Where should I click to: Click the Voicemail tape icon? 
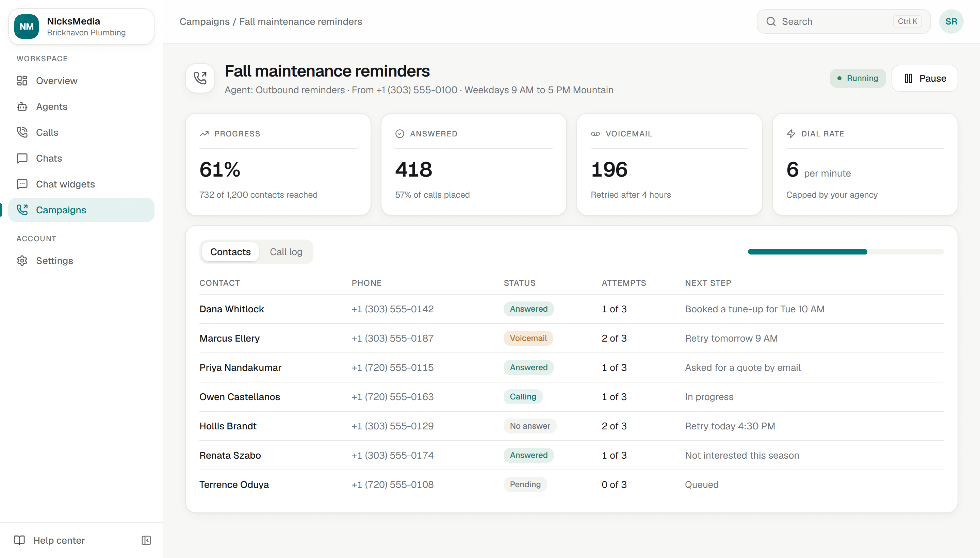pyautogui.click(x=595, y=134)
